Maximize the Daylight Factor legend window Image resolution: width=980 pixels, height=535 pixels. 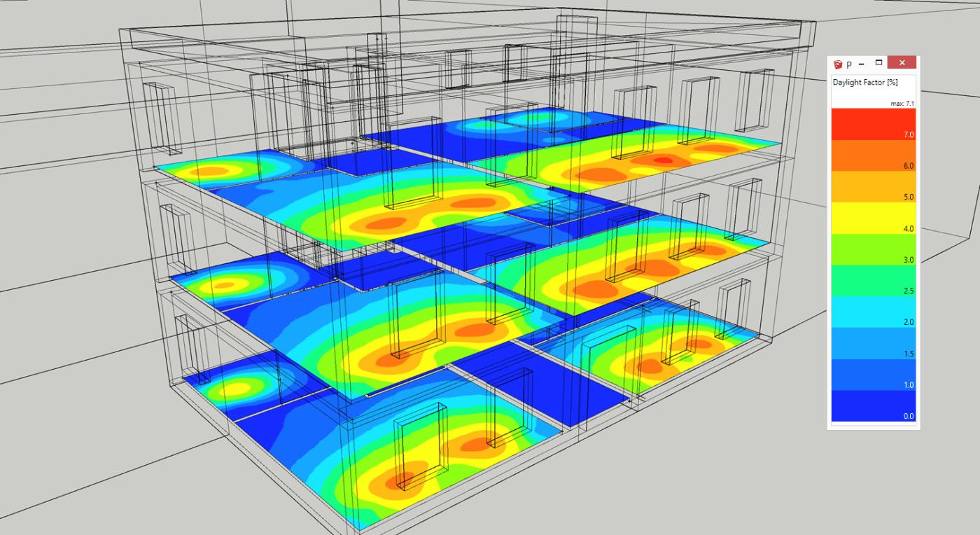tap(878, 64)
